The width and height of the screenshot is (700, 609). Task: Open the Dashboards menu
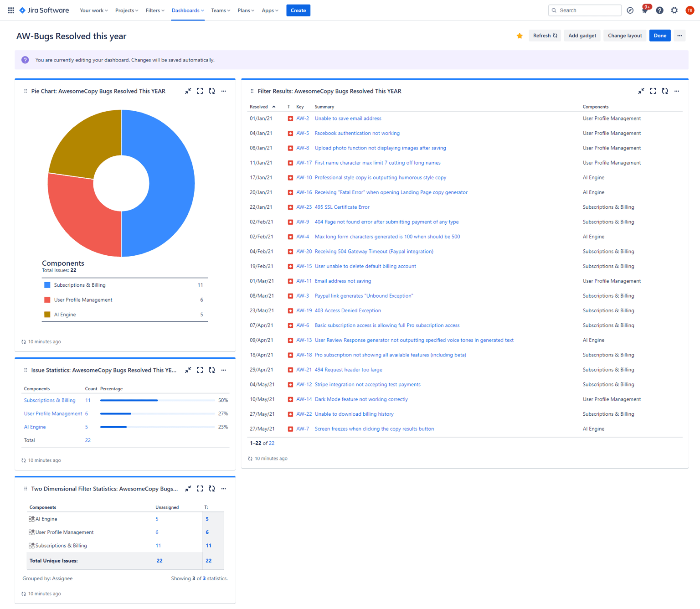tap(188, 10)
